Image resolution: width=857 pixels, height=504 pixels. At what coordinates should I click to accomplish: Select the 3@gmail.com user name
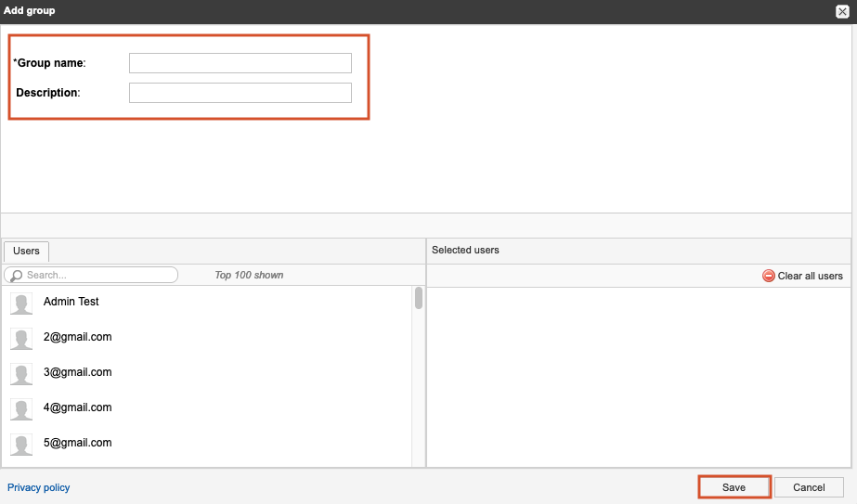coord(77,372)
